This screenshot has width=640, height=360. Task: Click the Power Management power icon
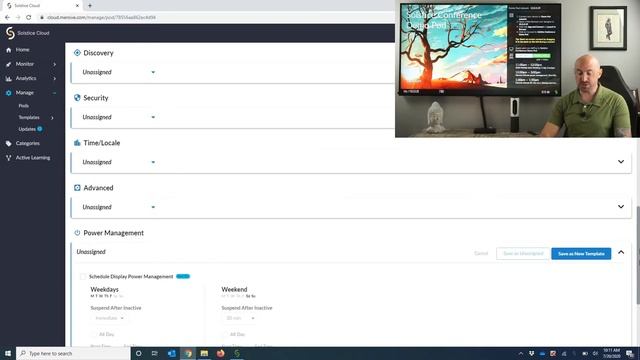tap(77, 233)
